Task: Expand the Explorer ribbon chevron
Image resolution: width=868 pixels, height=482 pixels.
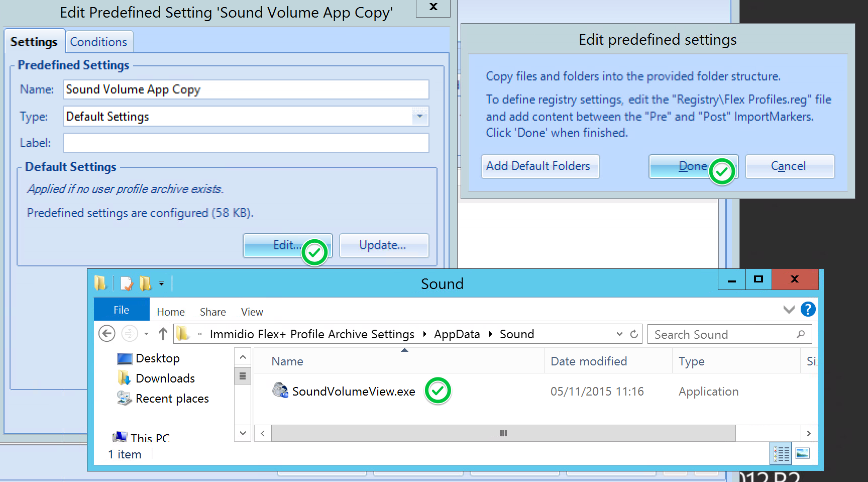Action: (x=789, y=310)
